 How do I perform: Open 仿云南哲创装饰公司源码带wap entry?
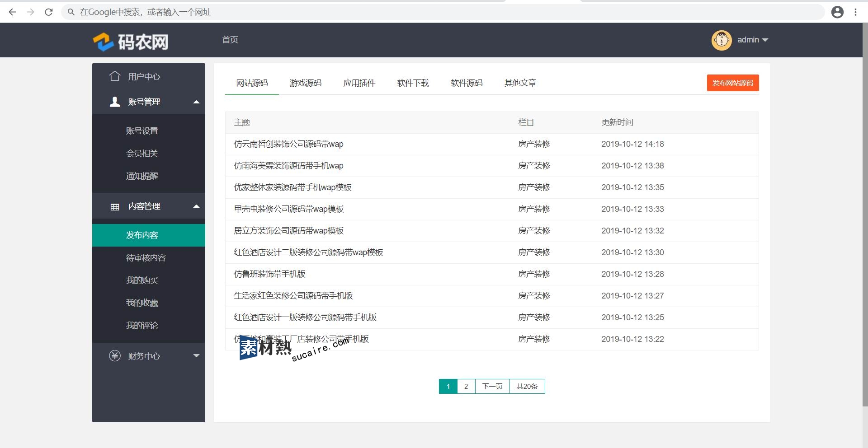288,144
